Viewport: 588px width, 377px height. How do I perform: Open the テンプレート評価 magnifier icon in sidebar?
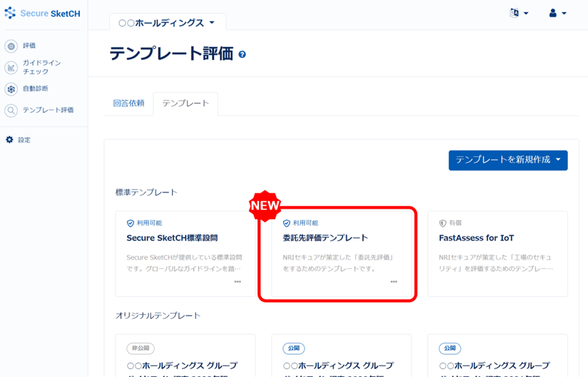pos(11,111)
